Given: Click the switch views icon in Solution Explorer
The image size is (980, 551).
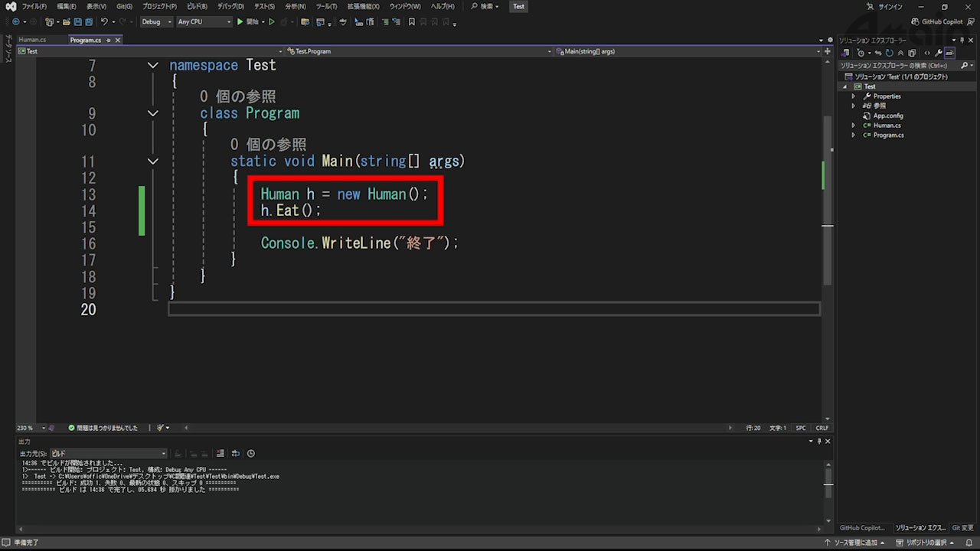Looking at the screenshot, I should point(845,53).
